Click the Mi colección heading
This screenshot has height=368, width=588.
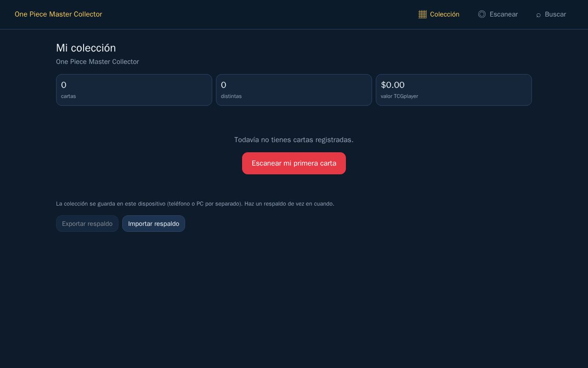(x=86, y=48)
